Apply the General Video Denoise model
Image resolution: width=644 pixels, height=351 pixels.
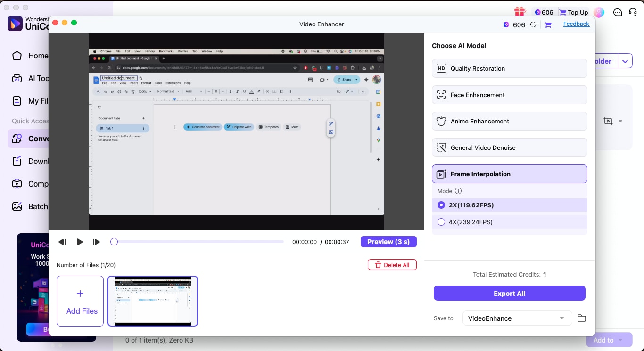[509, 147]
